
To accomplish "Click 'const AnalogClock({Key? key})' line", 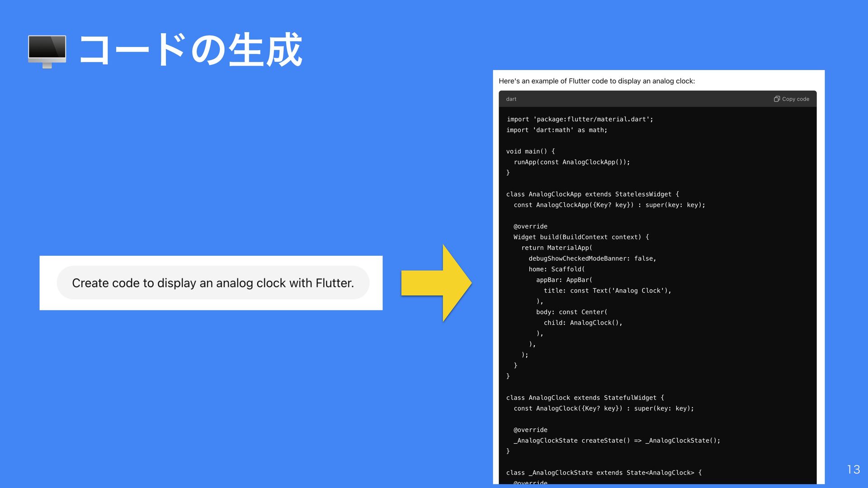I will (604, 408).
